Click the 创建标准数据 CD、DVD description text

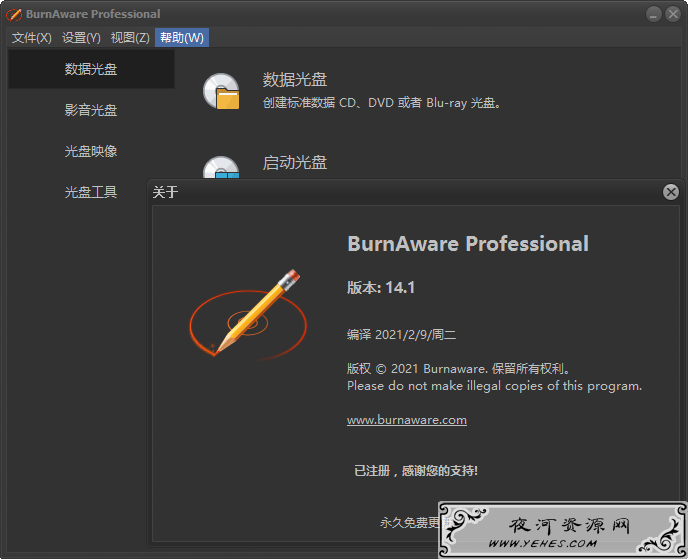[382, 103]
